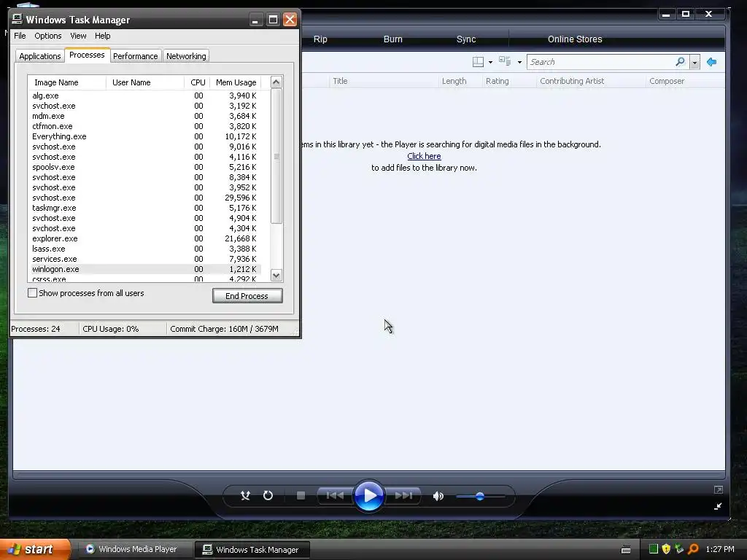Screen dimensions: 747x560
Task: Select the lsass.exe process
Action: coord(144,249)
